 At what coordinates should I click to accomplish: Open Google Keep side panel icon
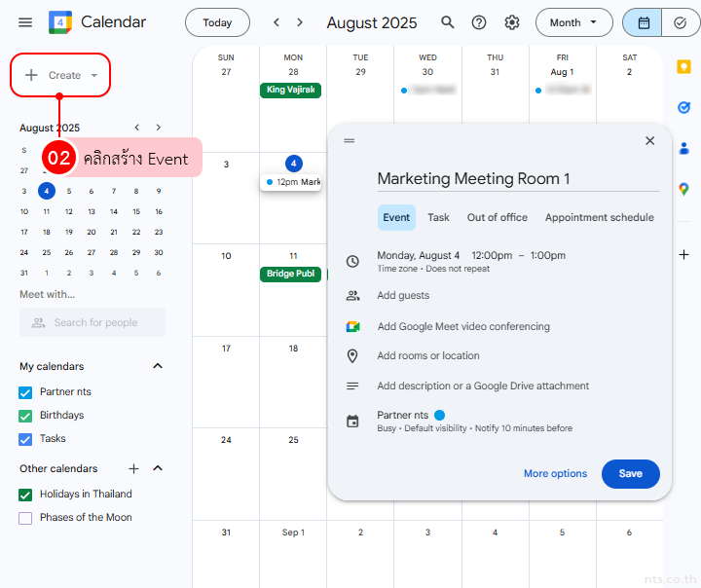(x=683, y=67)
